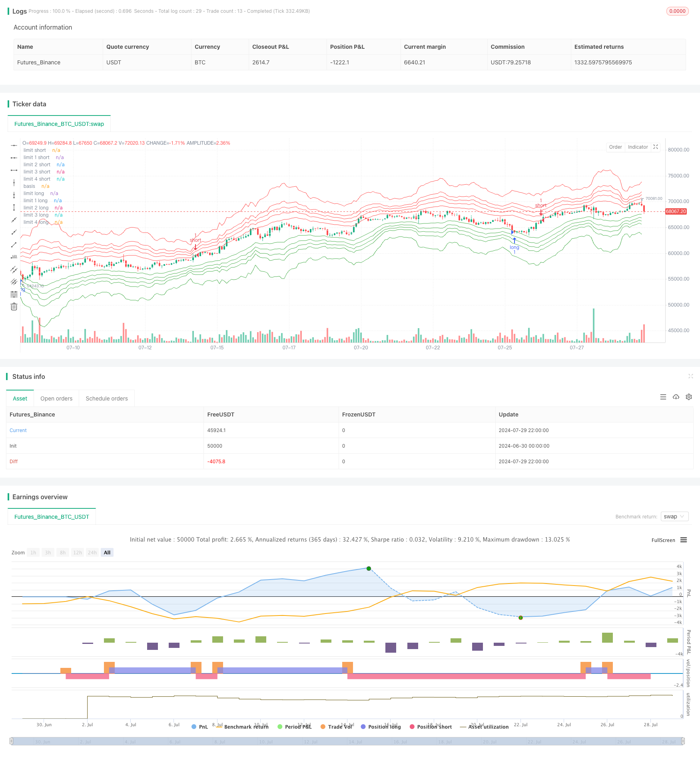Click the Diff value -4075.8 cell
Screen dimensions: 700x757
(x=216, y=462)
